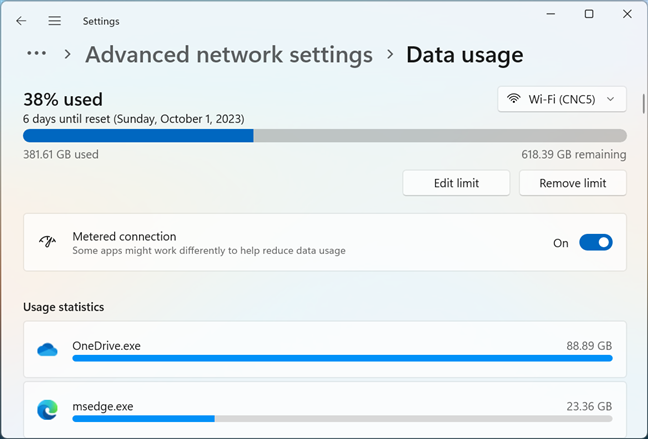The image size is (648, 439).
Task: Click the Edit limit button
Action: coord(456,183)
